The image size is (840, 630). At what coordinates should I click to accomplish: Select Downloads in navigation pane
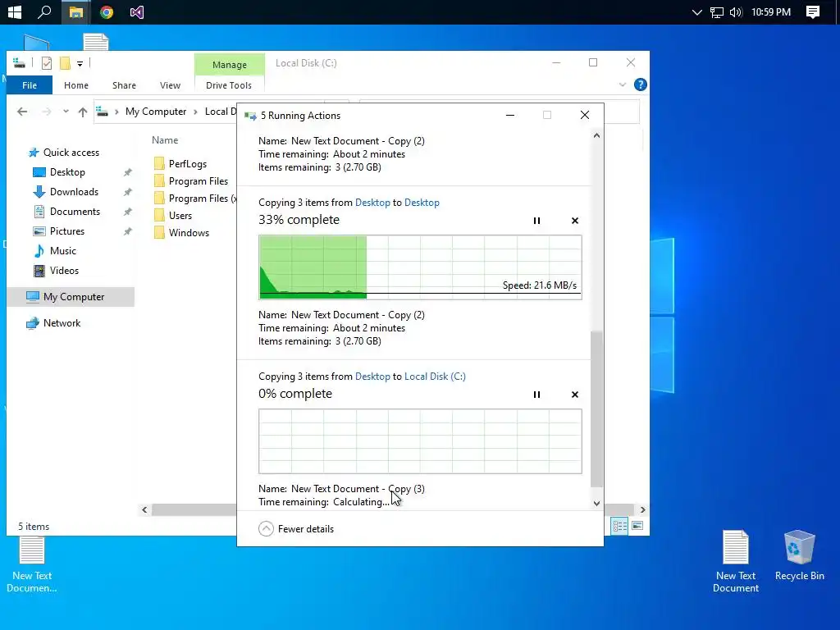pyautogui.click(x=74, y=192)
